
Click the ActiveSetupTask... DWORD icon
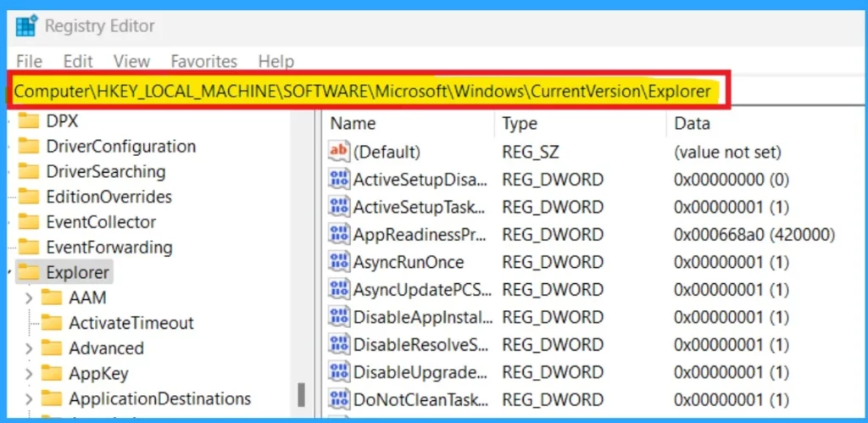click(x=339, y=207)
